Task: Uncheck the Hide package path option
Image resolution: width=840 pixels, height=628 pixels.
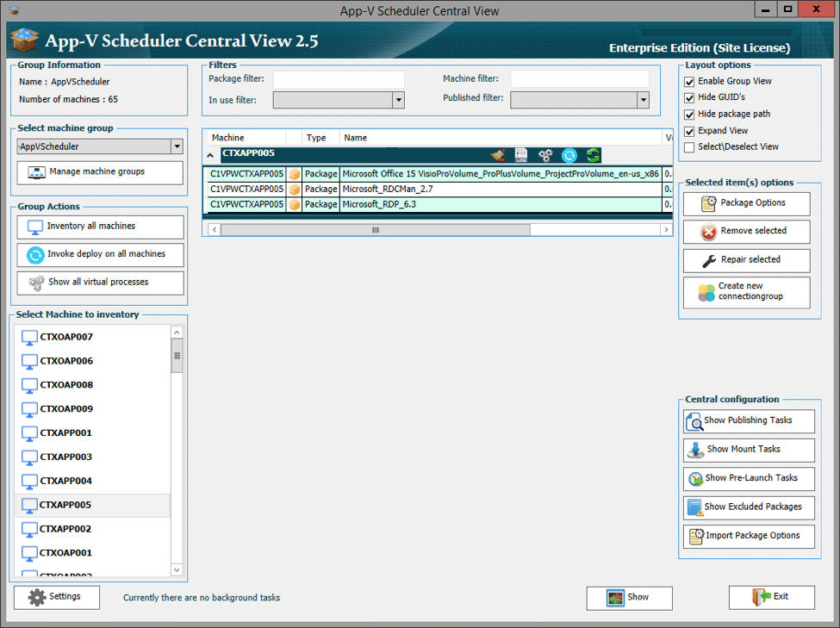Action: tap(689, 115)
